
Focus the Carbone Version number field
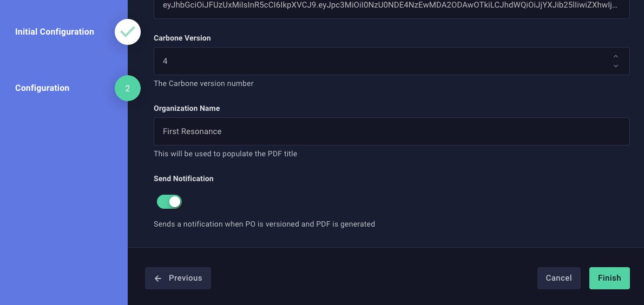(379, 61)
